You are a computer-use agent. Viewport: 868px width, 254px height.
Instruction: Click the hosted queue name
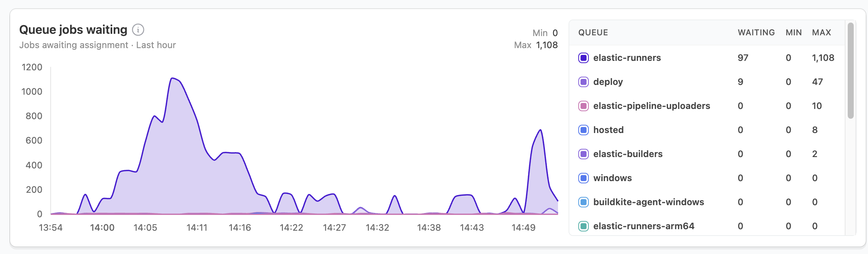[608, 130]
